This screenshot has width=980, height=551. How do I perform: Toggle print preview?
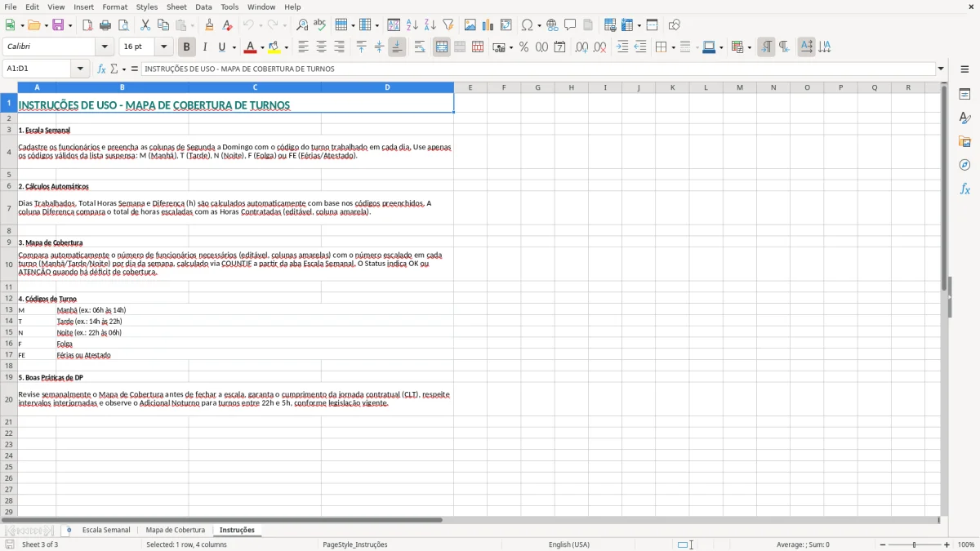[123, 25]
